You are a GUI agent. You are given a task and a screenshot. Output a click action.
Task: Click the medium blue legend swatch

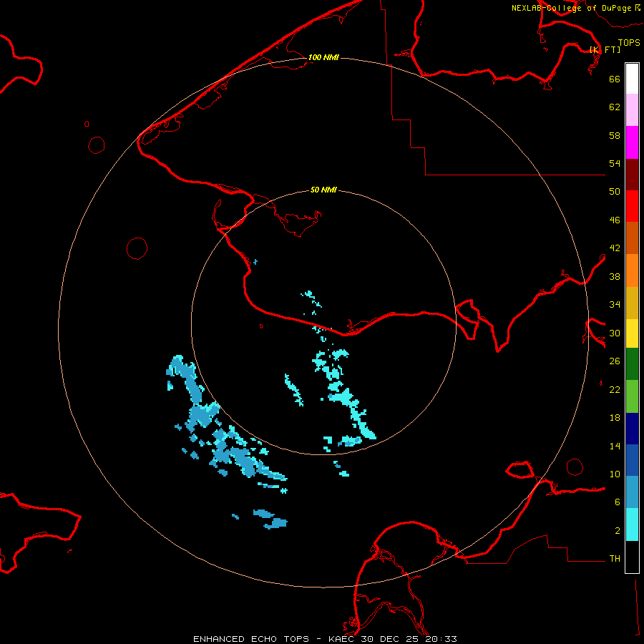(632, 460)
